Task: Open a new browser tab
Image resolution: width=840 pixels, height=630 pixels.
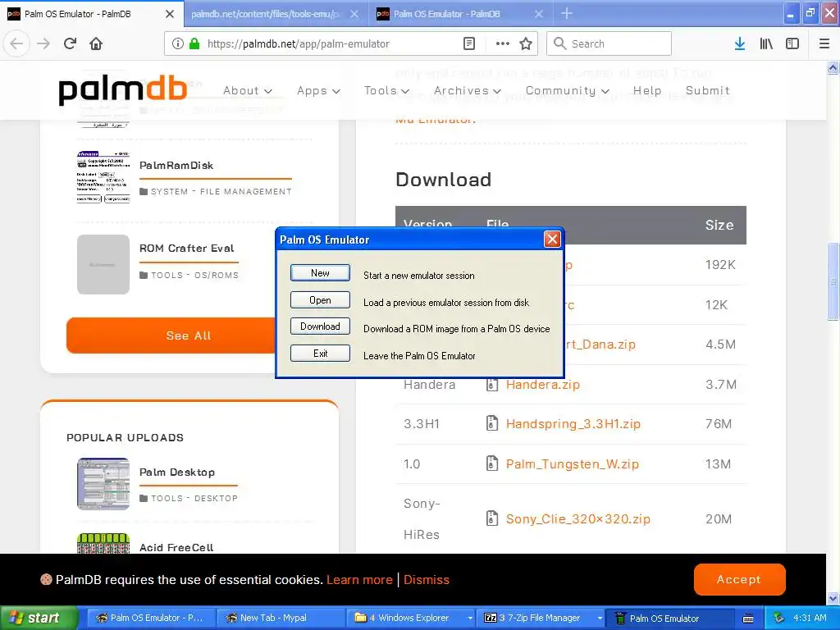Action: [566, 13]
